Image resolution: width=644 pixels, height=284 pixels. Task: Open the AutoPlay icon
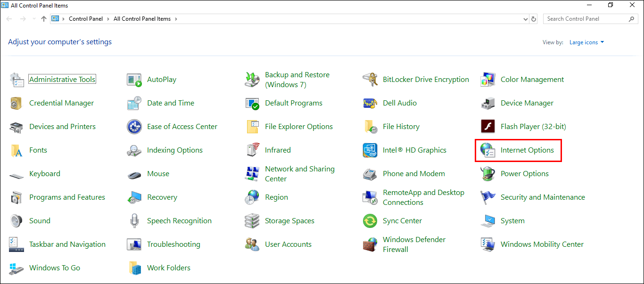134,80
